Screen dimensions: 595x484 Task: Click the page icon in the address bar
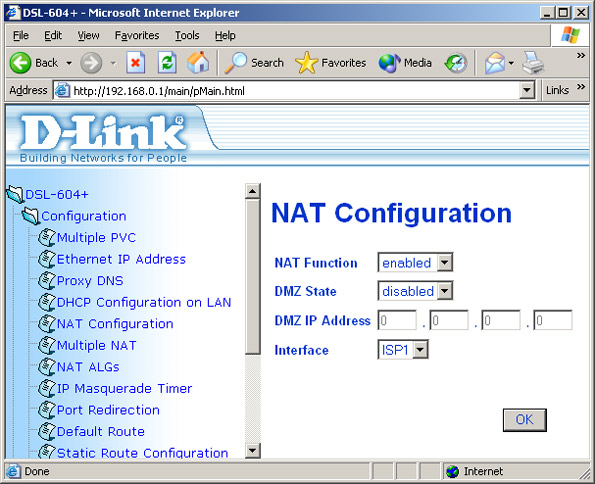pos(62,90)
